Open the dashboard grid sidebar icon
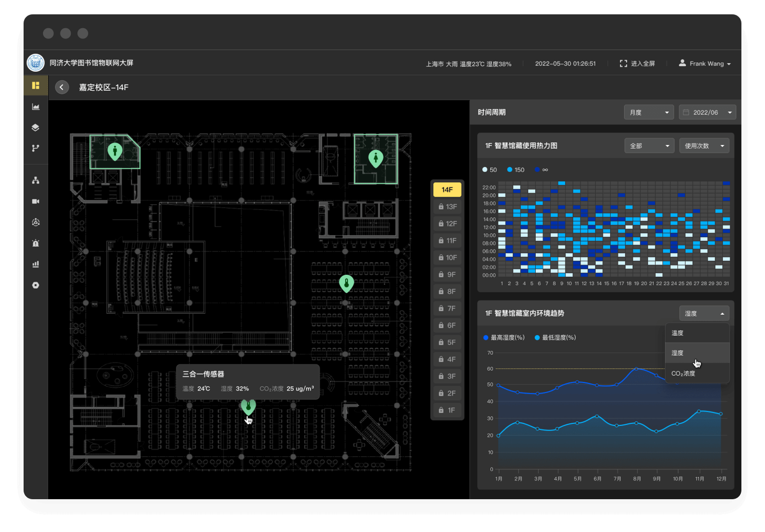Viewport: 765px width, 532px height. [x=35, y=86]
